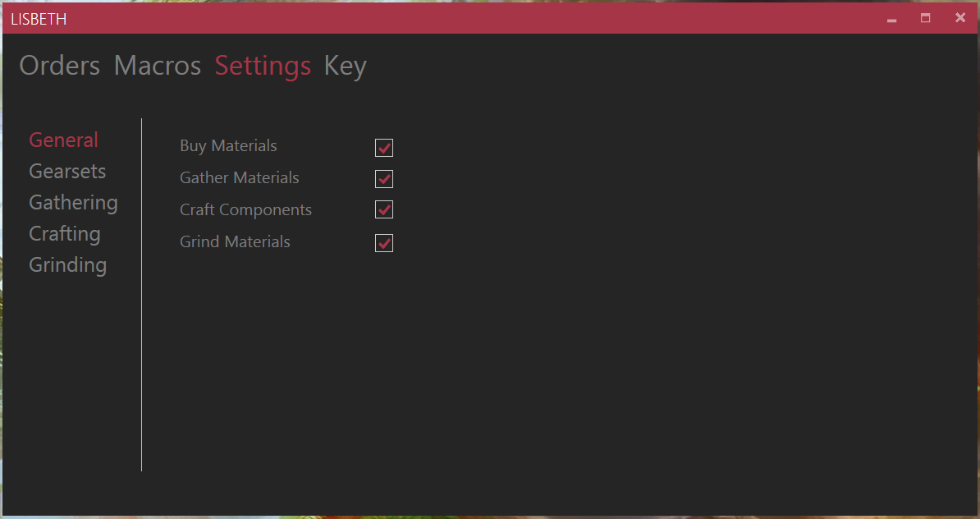Turn off Grind Materials checkbox
The height and width of the screenshot is (519, 980).
384,243
